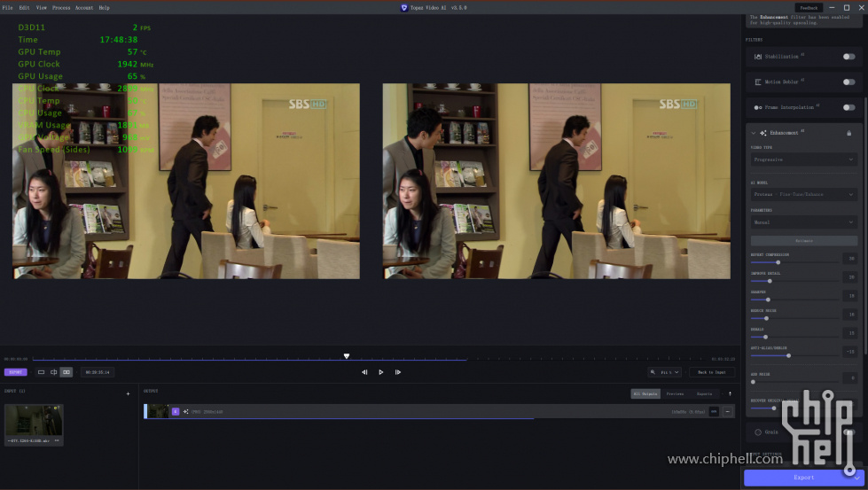
Task: Adjust the Add Noise slider handle
Action: [x=753, y=382]
